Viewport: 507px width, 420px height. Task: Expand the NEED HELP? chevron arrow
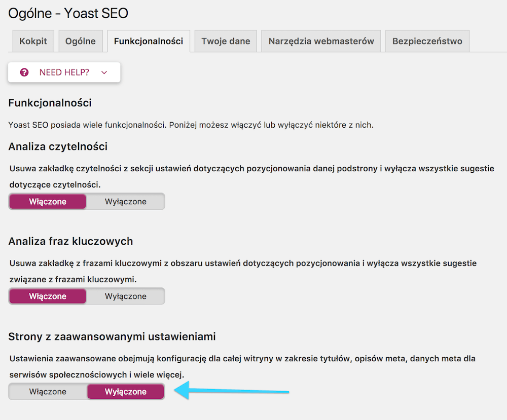104,72
